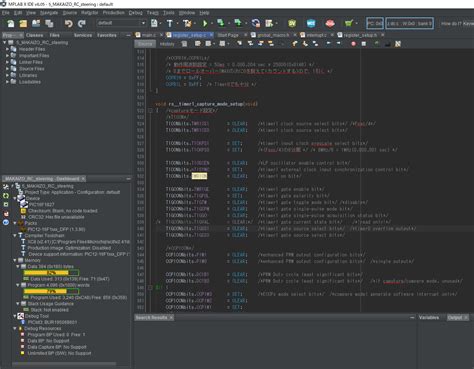Collapse the dashboard Debug Resources node

(15, 328)
